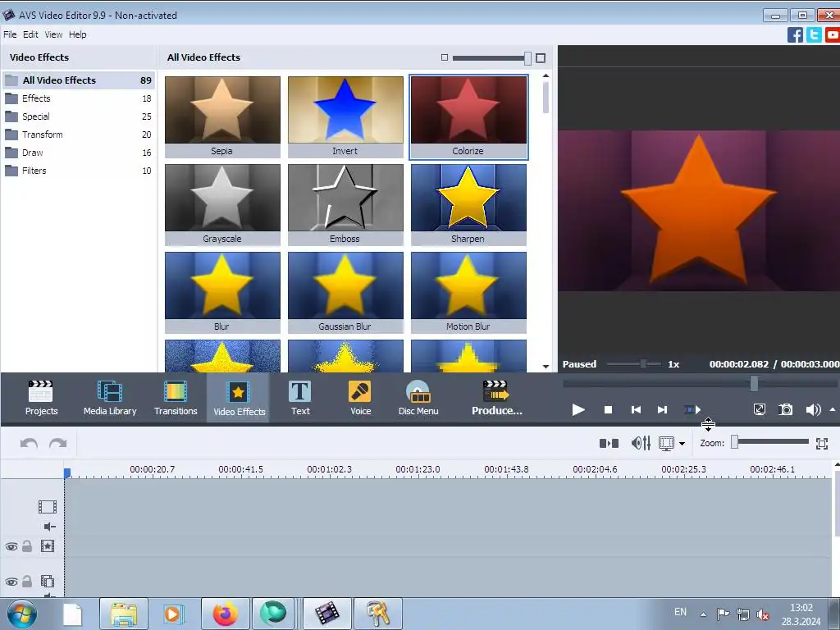This screenshot has height=630, width=840.
Task: Go to the previous frame
Action: (x=636, y=410)
